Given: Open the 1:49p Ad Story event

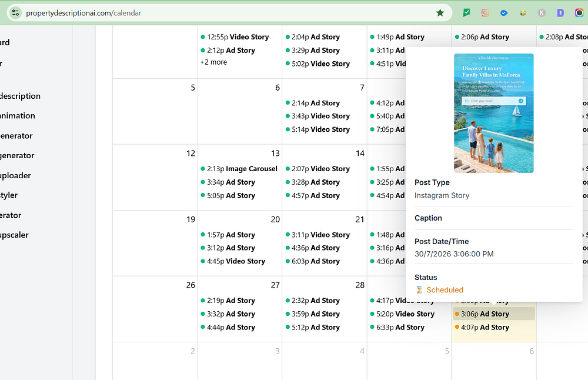Looking at the screenshot, I should 397,36.
